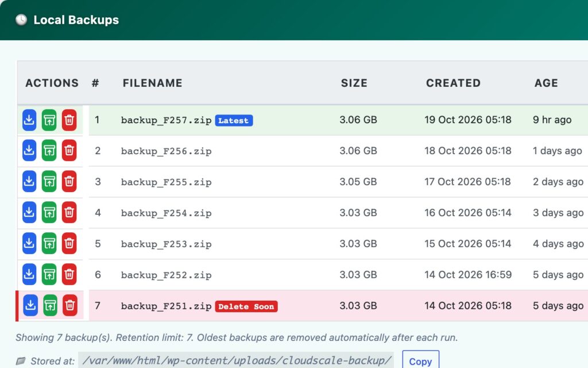Delete backup_F253.zip with the red trash icon
Viewport: 588px width, 368px height.
click(x=69, y=243)
